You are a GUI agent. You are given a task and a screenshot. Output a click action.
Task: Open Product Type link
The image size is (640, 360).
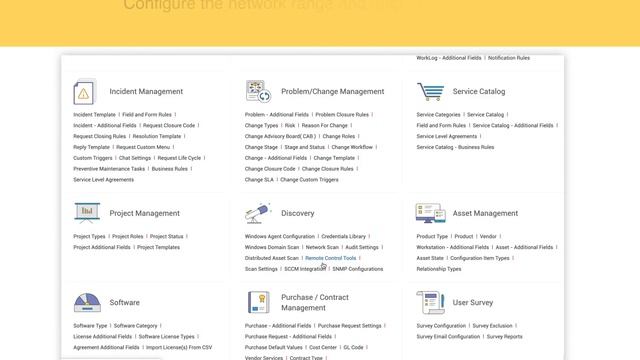coord(432,236)
